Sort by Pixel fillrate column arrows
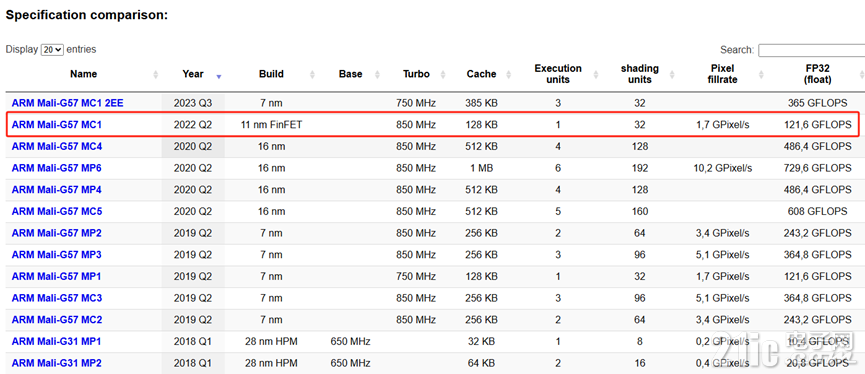Screen dimensions: 865x374 tap(762, 74)
